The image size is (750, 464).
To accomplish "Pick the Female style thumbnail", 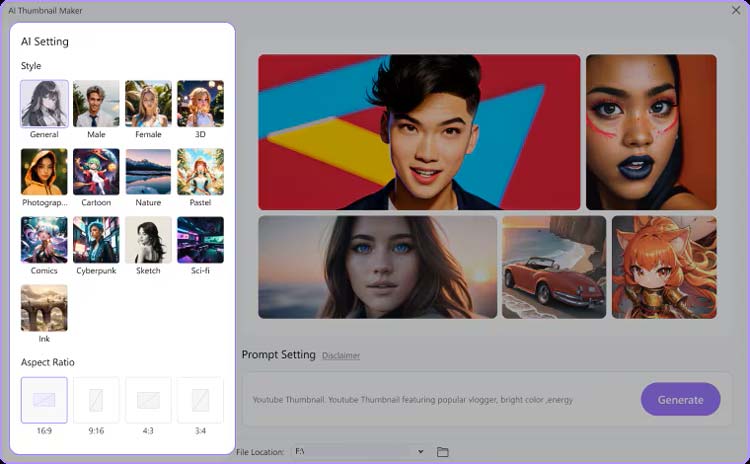I will click(148, 104).
